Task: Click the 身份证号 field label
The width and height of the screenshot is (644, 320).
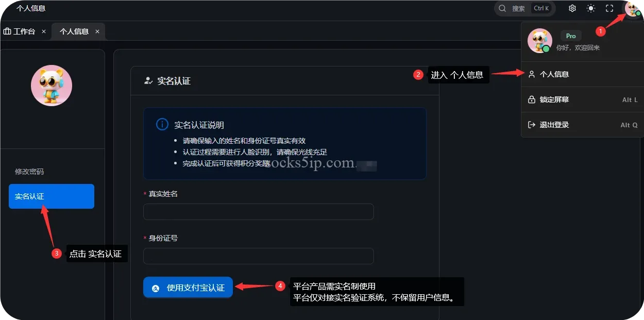Action: point(163,238)
